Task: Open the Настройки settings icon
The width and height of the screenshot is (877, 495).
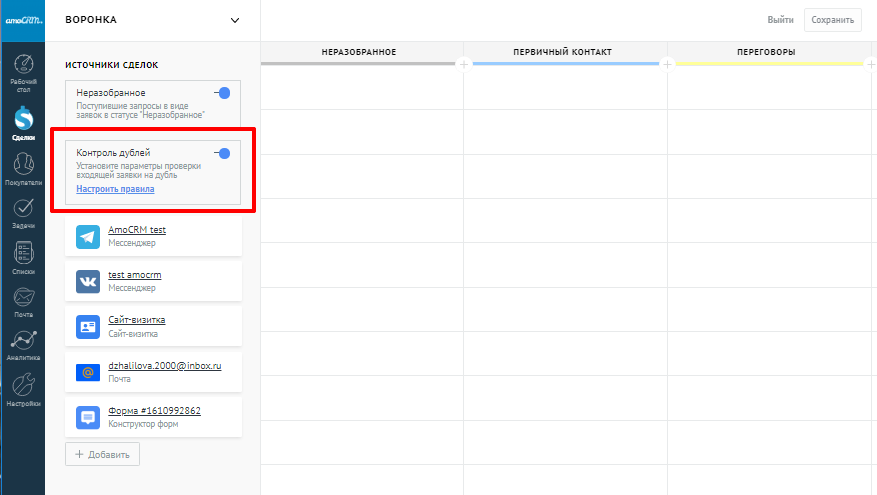Action: coord(22,387)
